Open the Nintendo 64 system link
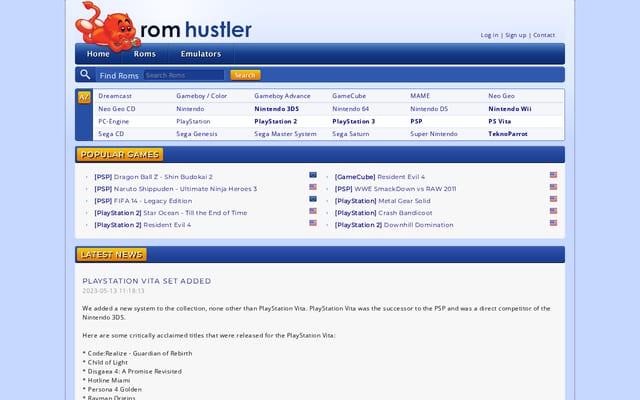Image resolution: width=640 pixels, height=400 pixels. (351, 109)
